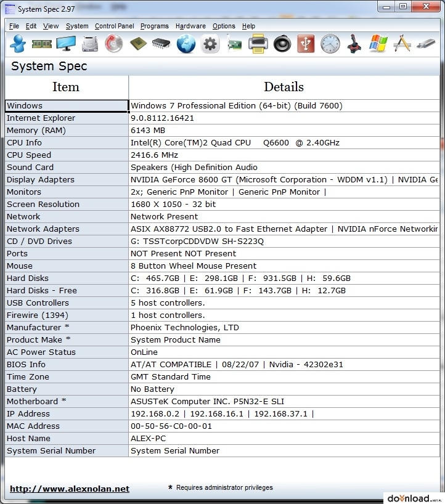Click the ALEX-PC host name value
The height and width of the screenshot is (504, 445).
(x=148, y=439)
